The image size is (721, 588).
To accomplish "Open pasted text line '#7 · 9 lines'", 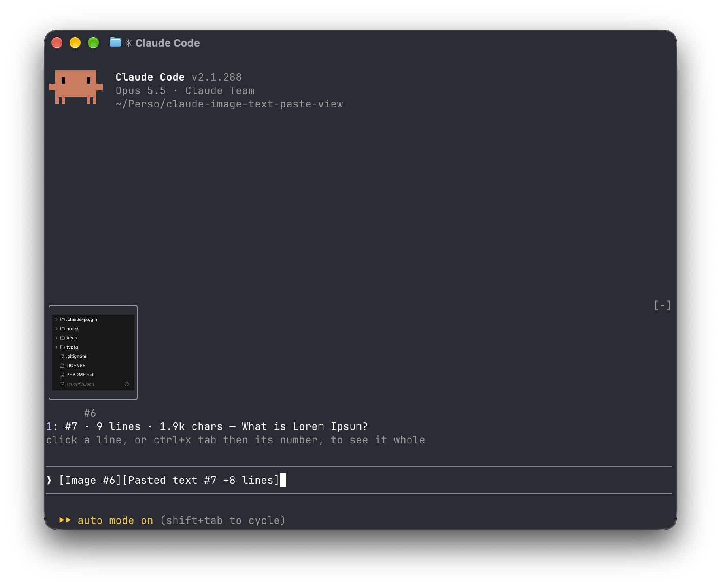I will point(207,426).
